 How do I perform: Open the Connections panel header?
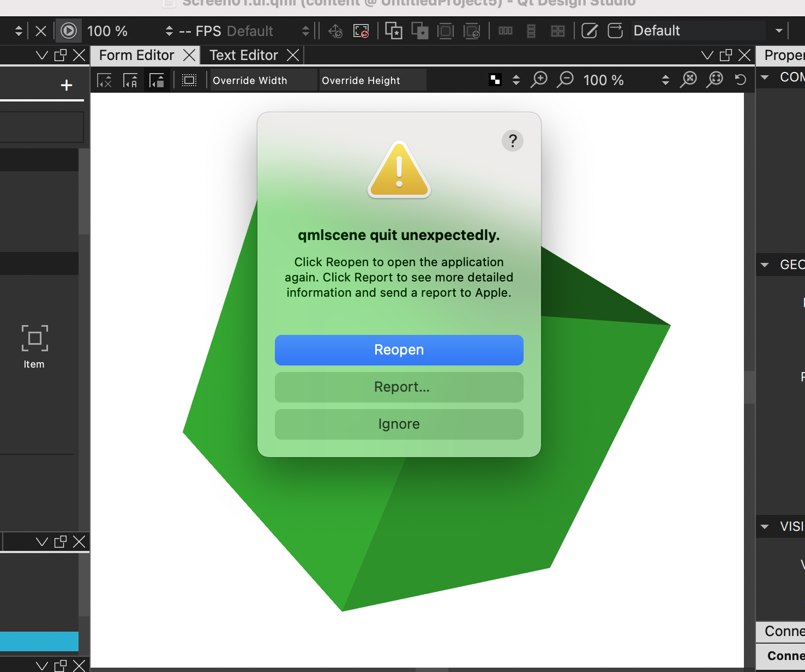pos(781,632)
